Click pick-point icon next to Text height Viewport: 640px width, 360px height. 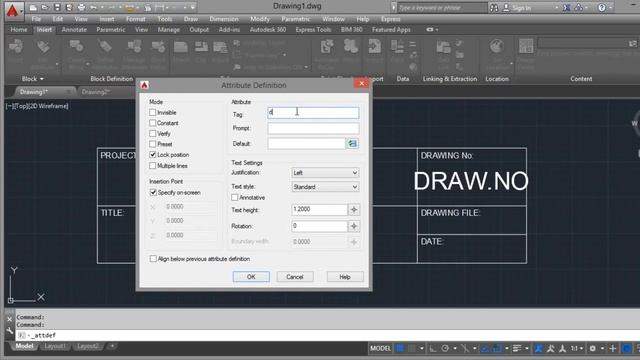pos(354,210)
